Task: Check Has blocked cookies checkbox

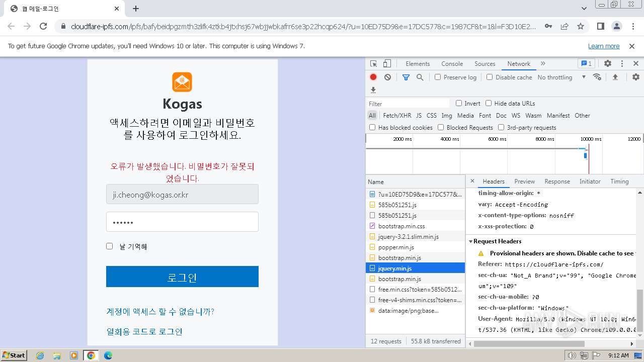Action: (372, 127)
